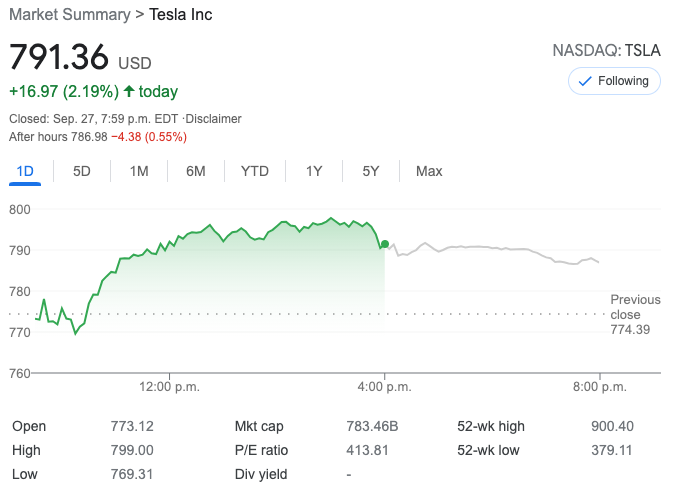Click the 52-wk low value 379.11
This screenshot has width=688, height=486.
pyautogui.click(x=611, y=450)
